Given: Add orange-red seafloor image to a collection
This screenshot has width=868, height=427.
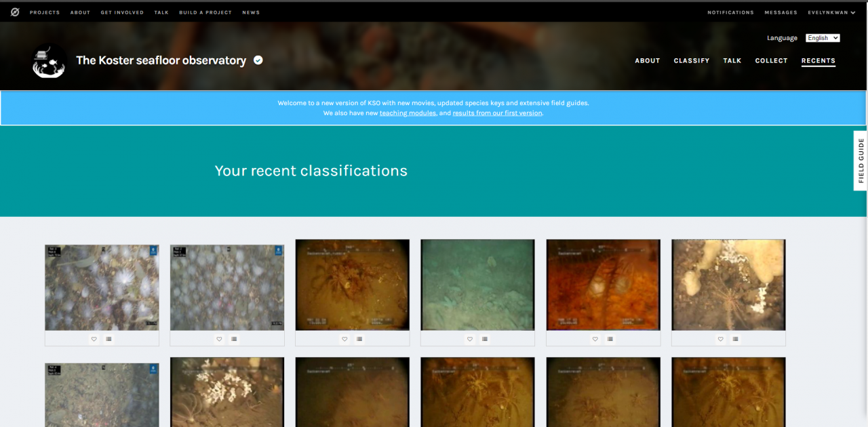Looking at the screenshot, I should pyautogui.click(x=610, y=339).
